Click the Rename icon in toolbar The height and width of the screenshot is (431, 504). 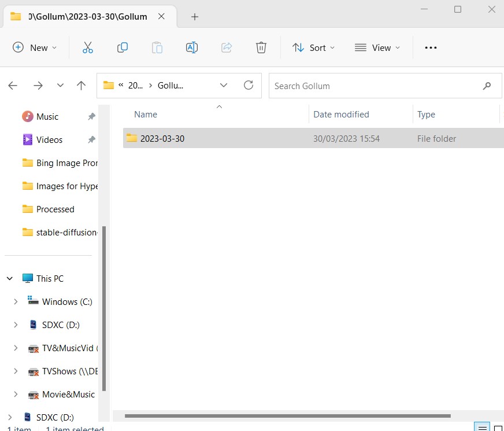tap(192, 48)
